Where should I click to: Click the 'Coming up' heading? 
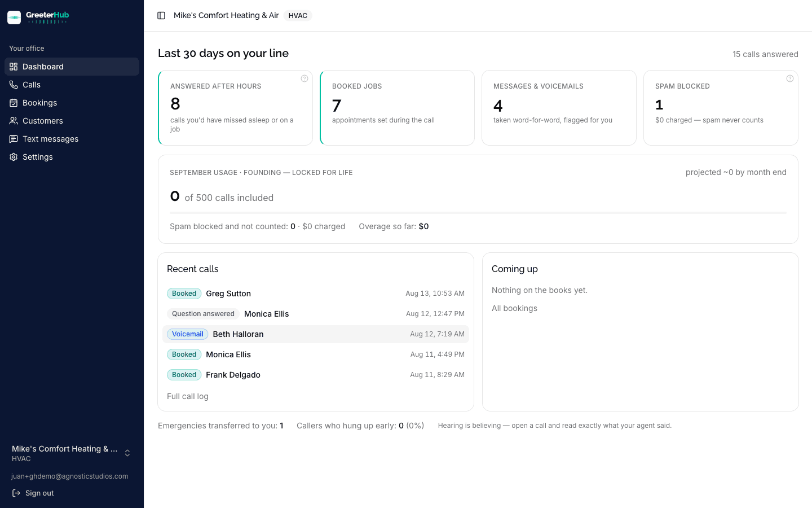click(x=514, y=269)
